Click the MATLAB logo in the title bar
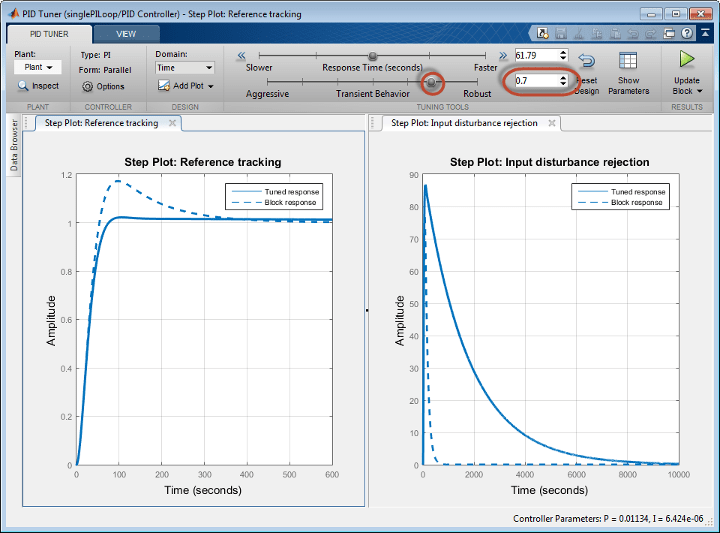 tap(14, 13)
